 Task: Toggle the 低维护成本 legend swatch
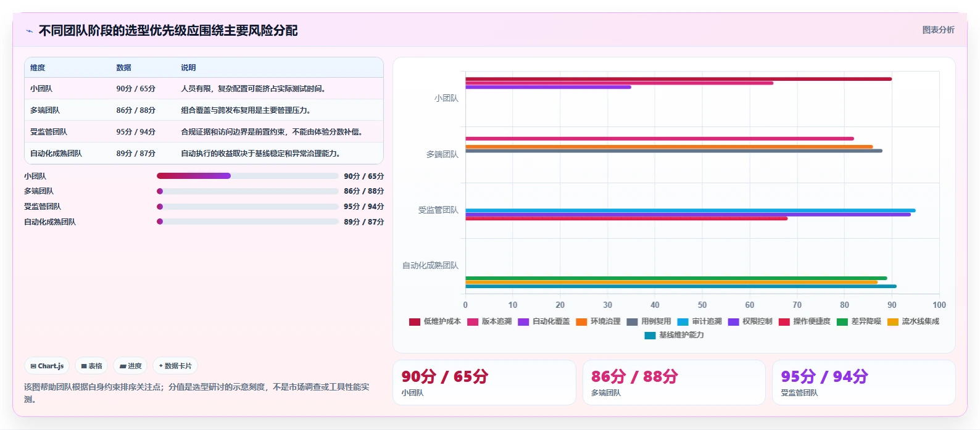[415, 321]
